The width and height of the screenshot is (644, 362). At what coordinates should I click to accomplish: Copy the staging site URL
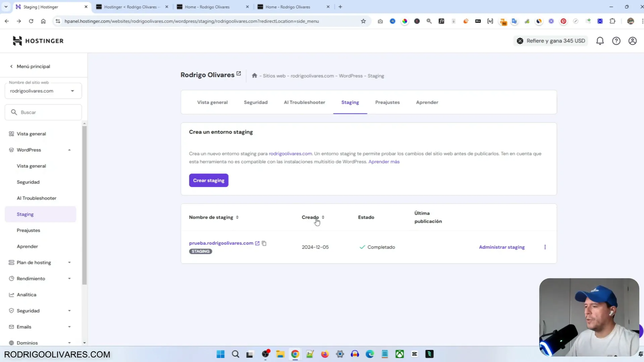click(x=264, y=243)
